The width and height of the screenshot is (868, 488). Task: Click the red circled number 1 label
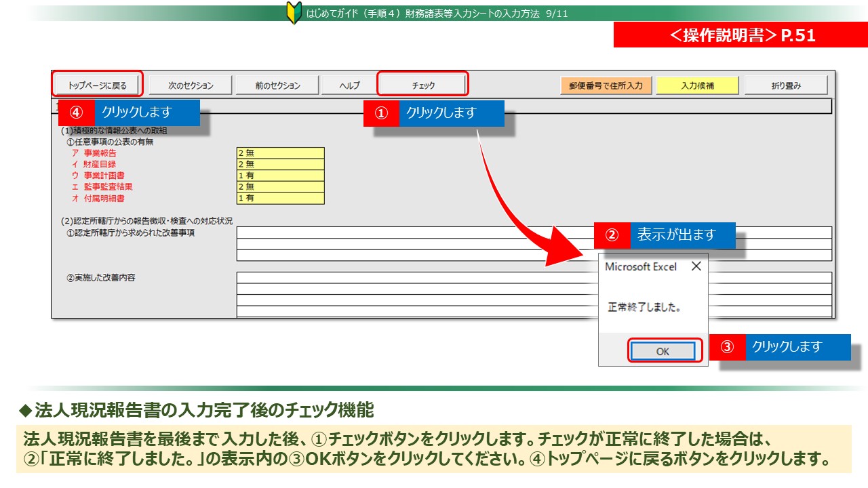pos(381,113)
